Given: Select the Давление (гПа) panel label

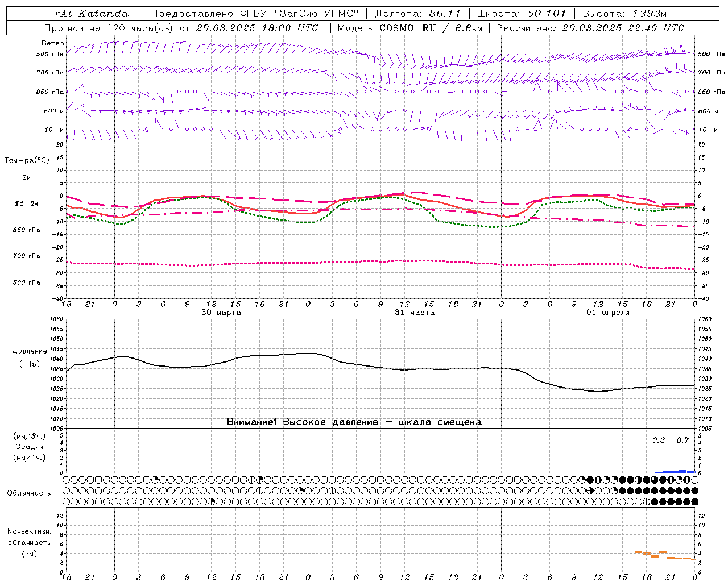Looking at the screenshot, I should click(30, 357).
